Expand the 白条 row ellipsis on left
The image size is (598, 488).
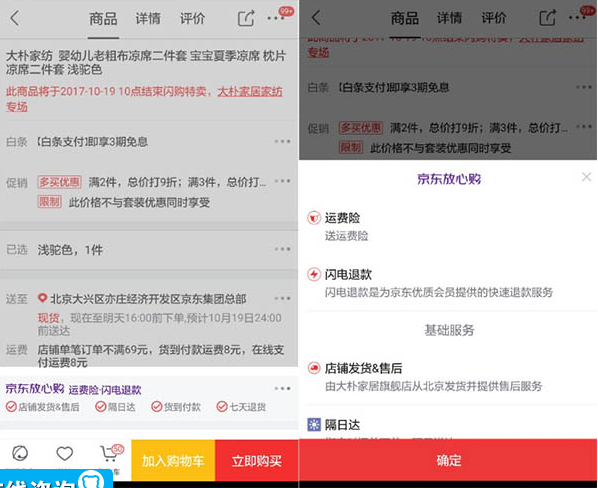(x=283, y=141)
